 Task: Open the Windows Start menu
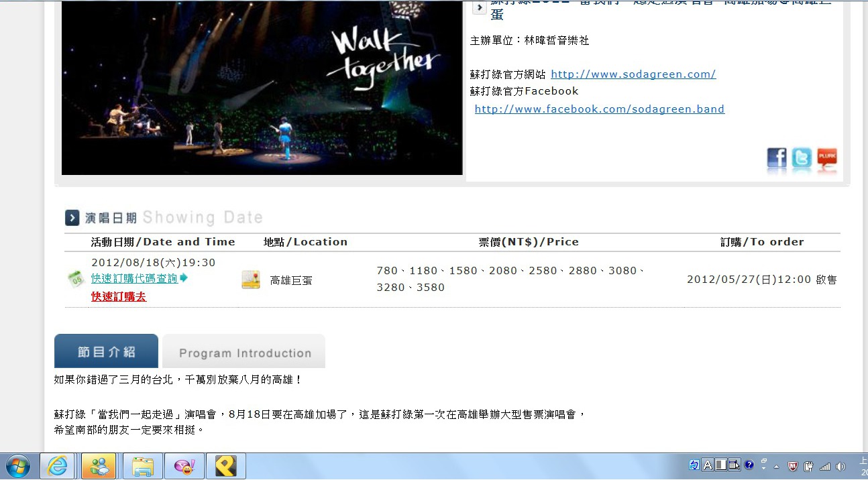click(x=18, y=466)
